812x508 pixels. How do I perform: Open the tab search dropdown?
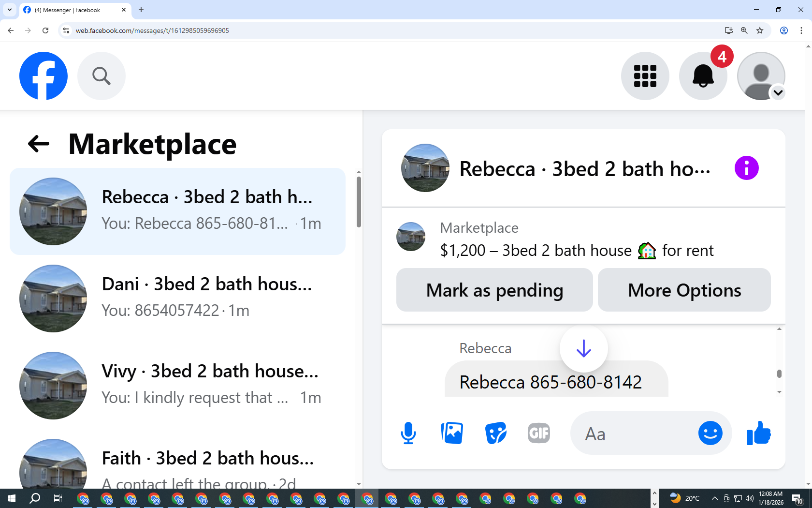[10, 10]
